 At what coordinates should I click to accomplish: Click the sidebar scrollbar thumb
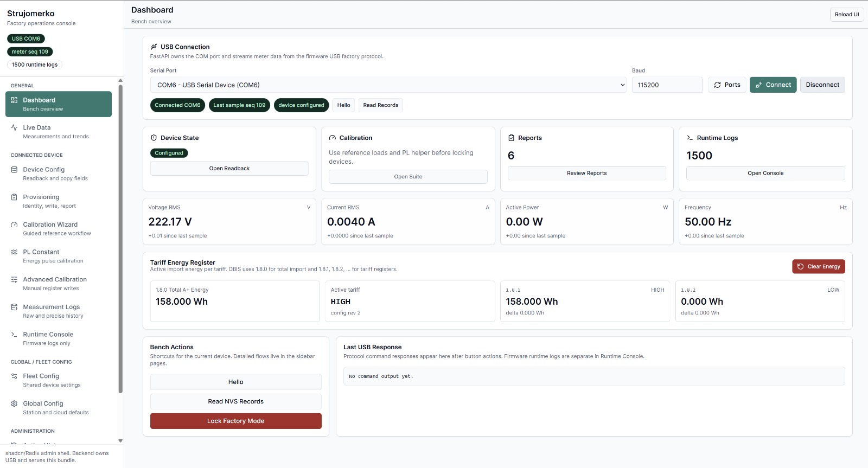(x=120, y=239)
